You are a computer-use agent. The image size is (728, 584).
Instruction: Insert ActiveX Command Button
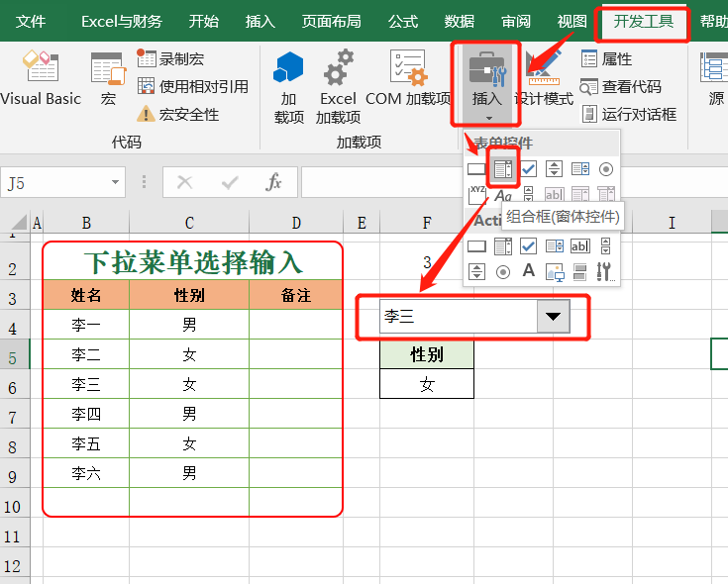(476, 246)
